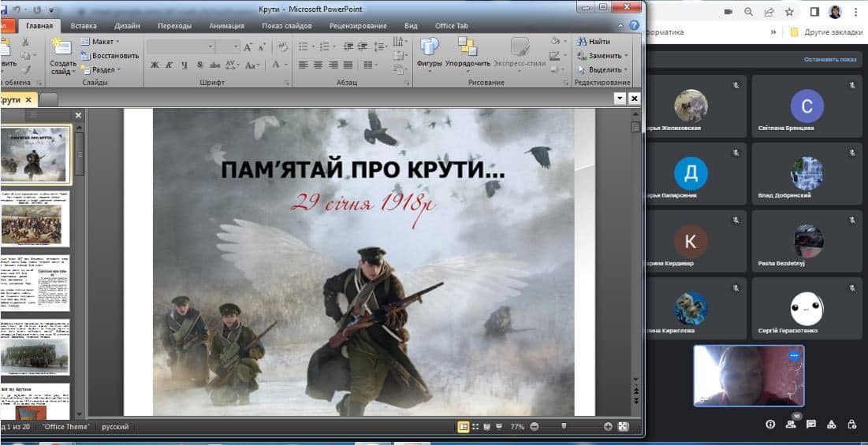
Task: Open the Meet chat panel icon
Action: (x=810, y=425)
